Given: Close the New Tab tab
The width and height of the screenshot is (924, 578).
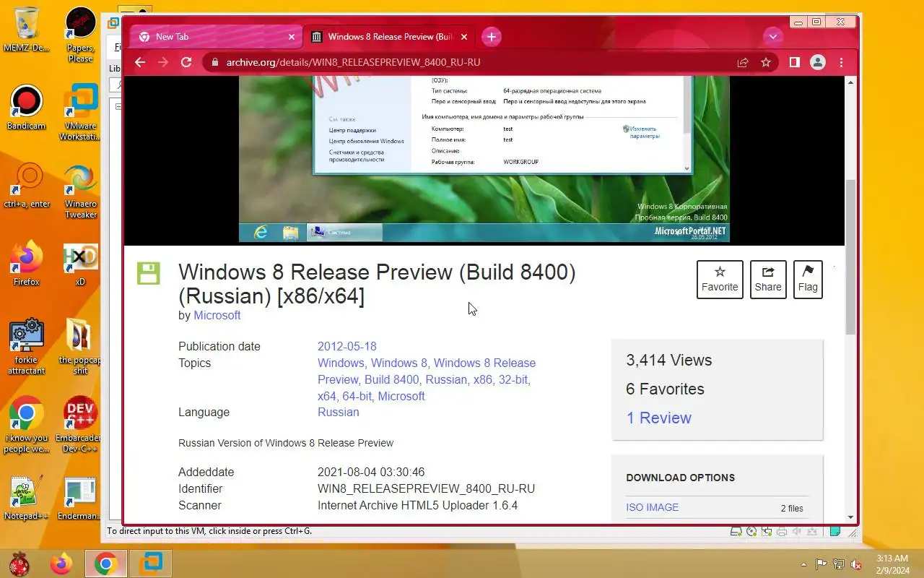Looking at the screenshot, I should (x=292, y=37).
